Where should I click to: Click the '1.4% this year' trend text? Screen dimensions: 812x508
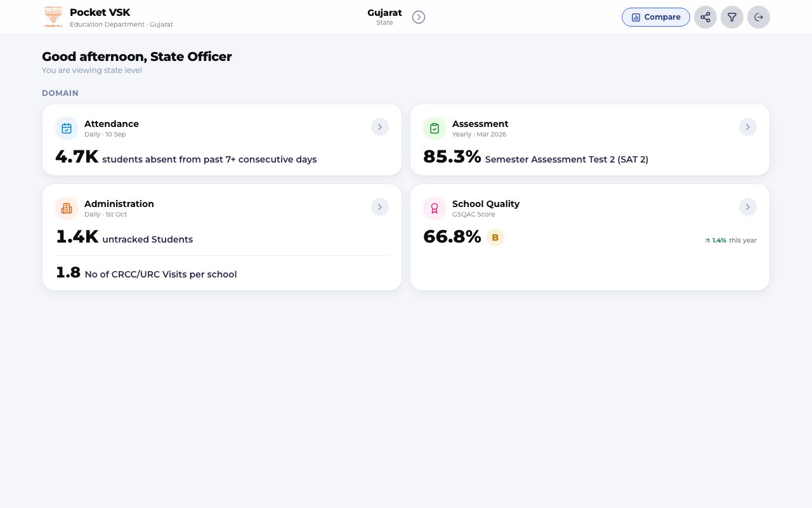click(x=735, y=241)
